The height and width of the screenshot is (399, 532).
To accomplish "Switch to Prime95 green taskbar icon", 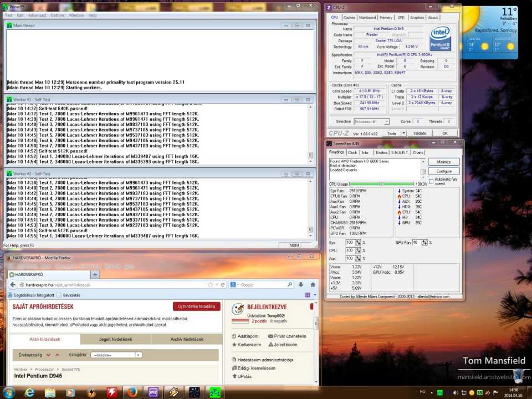I will pyautogui.click(x=215, y=392).
